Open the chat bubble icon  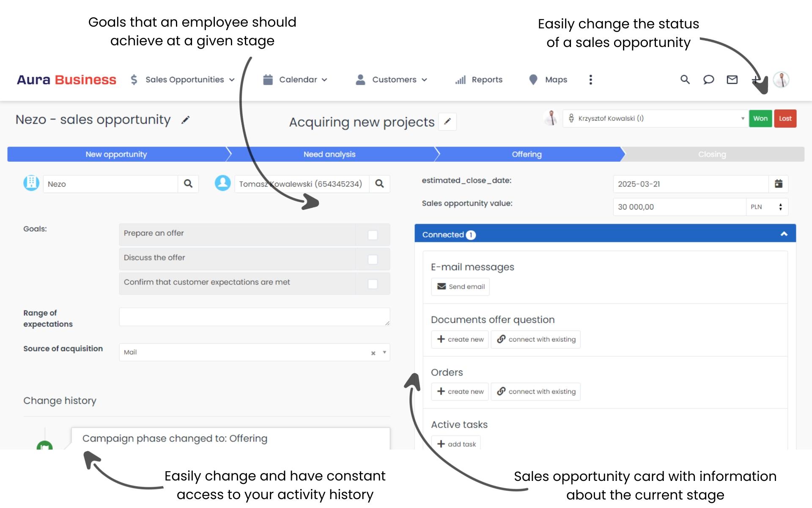[708, 80]
